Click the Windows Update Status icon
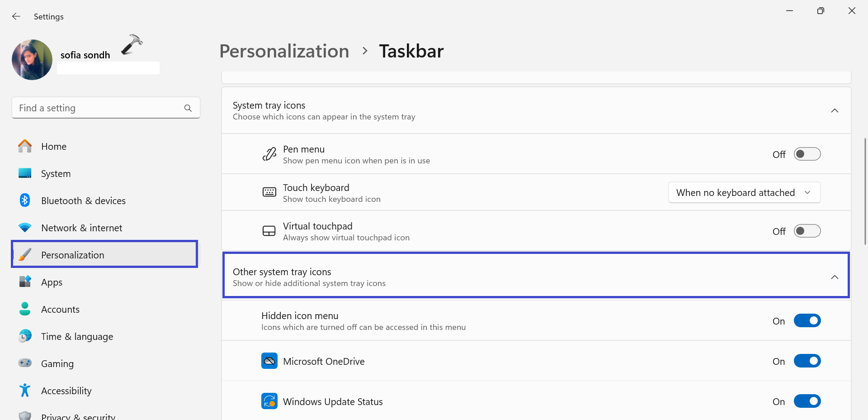Viewport: 868px width, 420px height. coord(269,401)
